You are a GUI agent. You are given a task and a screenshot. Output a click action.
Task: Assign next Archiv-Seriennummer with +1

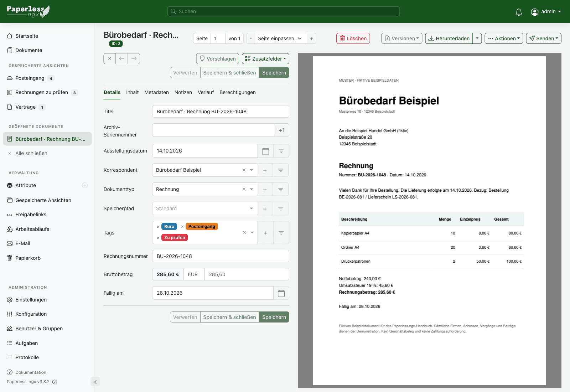click(281, 130)
